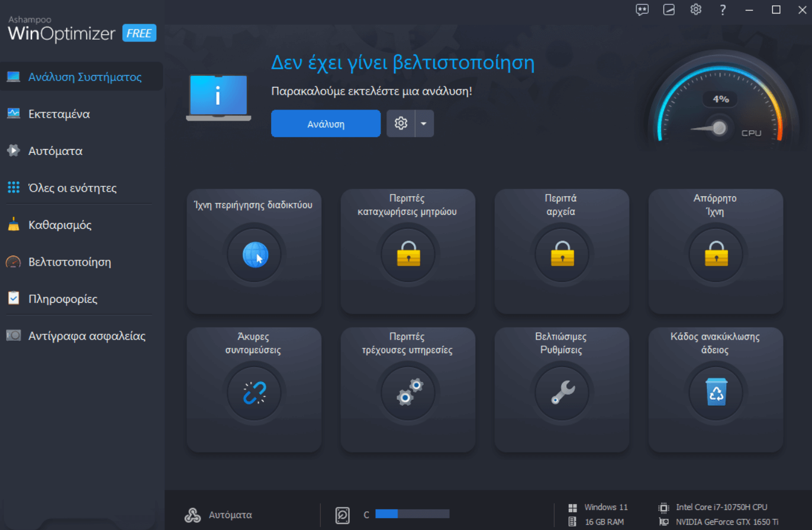The image size is (812, 530).
Task: Click the grid icon beside Όλες οι ενότητες
Action: (13, 188)
